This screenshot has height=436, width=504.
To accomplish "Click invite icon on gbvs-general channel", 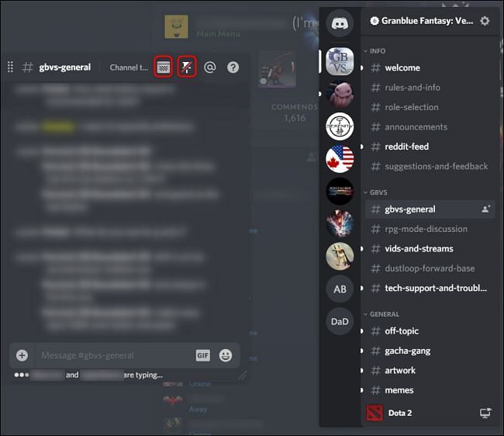I will 486,209.
